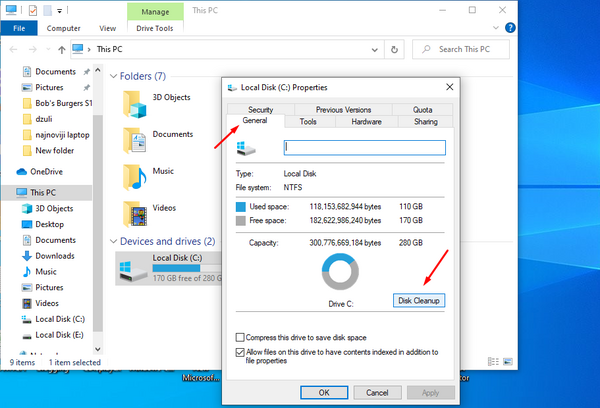This screenshot has height=408, width=600.
Task: Select the Music folder icon in main pane
Action: (135, 177)
